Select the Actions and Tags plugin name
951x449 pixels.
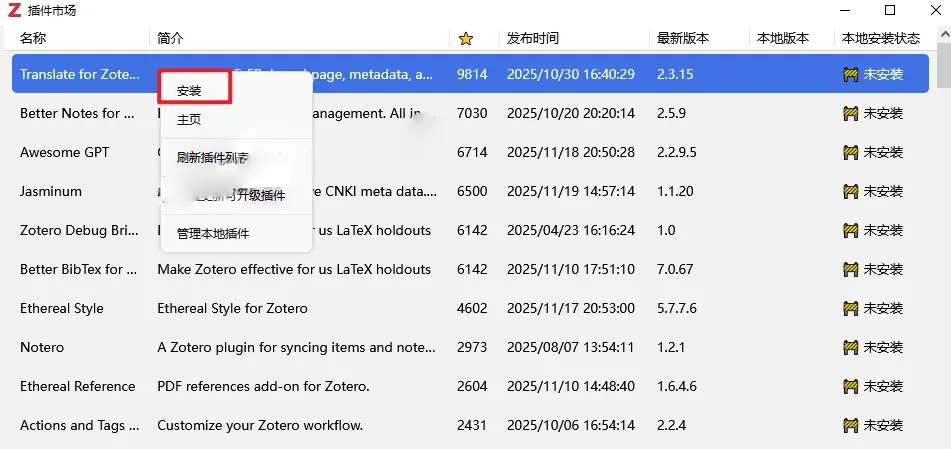click(80, 425)
